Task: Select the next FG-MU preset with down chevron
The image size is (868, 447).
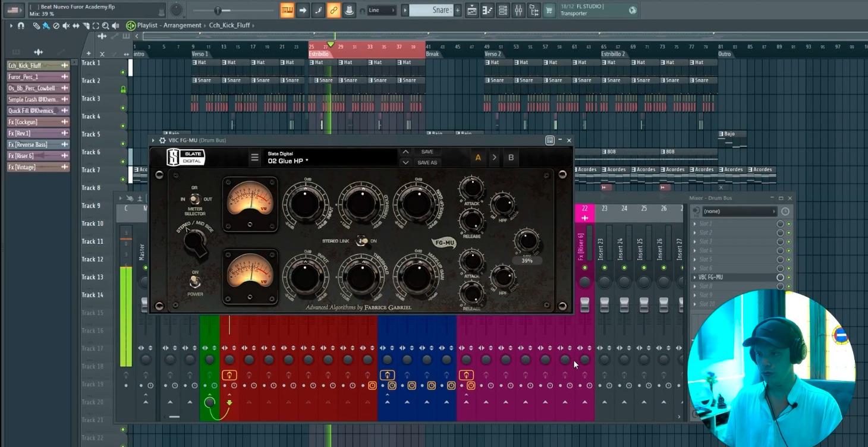Action: point(405,162)
